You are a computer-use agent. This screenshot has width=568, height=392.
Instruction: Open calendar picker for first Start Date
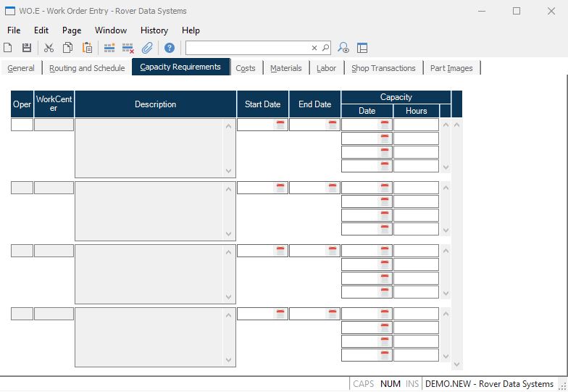pos(280,125)
